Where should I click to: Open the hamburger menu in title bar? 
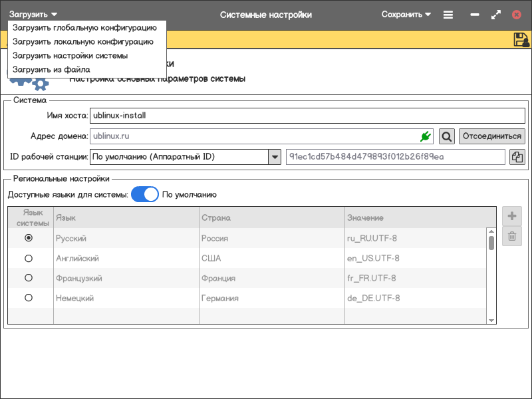tap(448, 15)
